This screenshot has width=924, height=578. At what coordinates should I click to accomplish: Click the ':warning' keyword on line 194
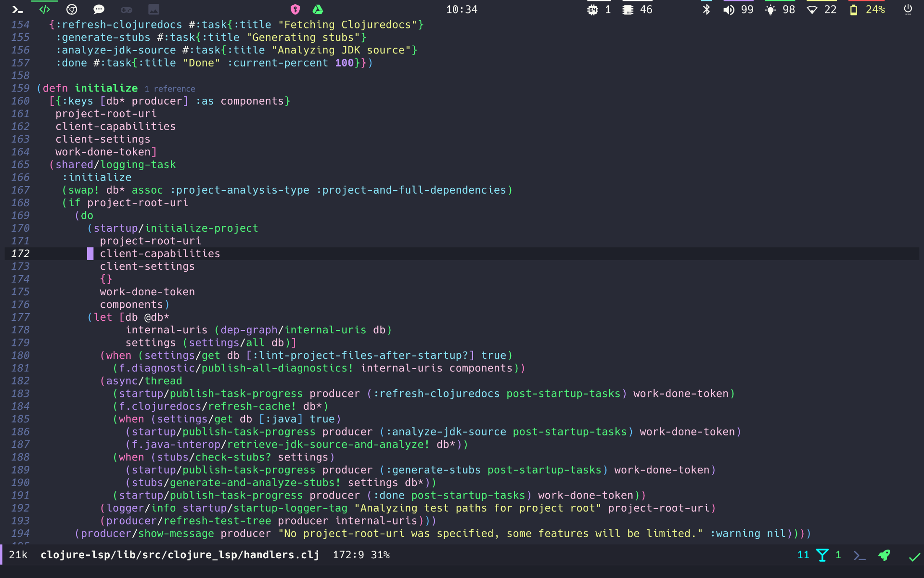point(735,534)
